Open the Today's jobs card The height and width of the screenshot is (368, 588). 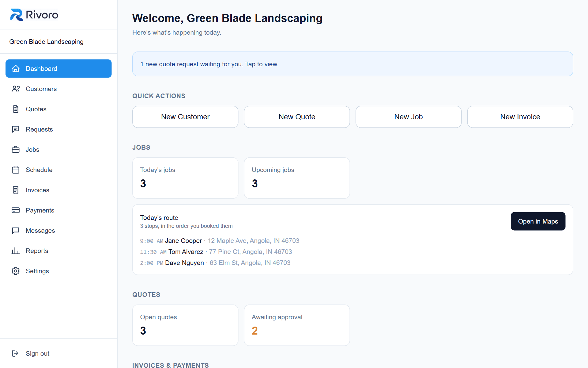(x=185, y=178)
